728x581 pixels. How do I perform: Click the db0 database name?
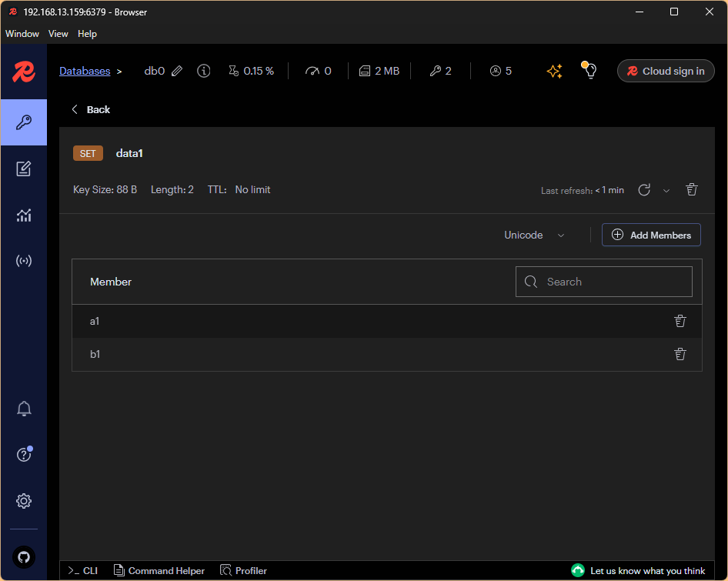(155, 71)
